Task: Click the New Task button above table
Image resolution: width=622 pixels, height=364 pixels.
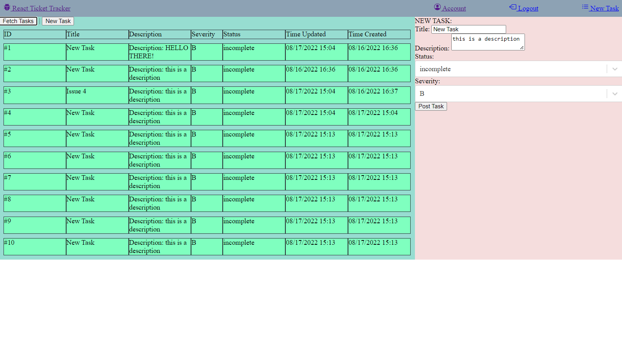Action: (58, 21)
